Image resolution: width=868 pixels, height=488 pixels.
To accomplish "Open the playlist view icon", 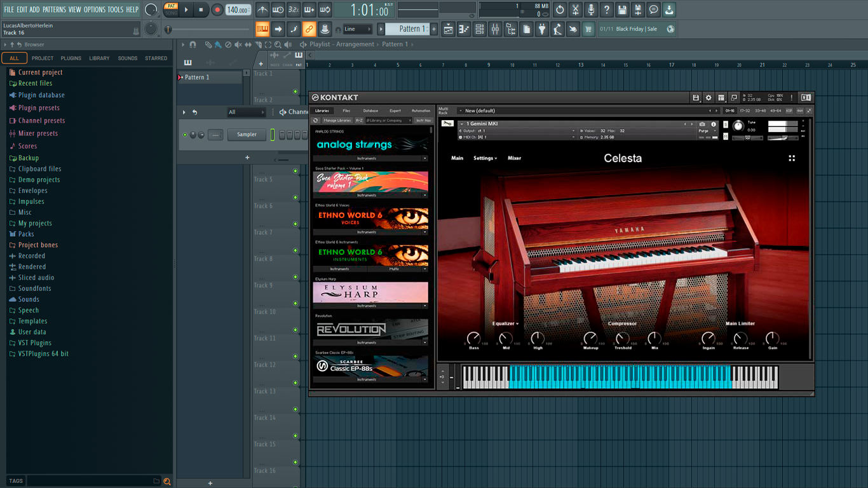I will point(449,29).
